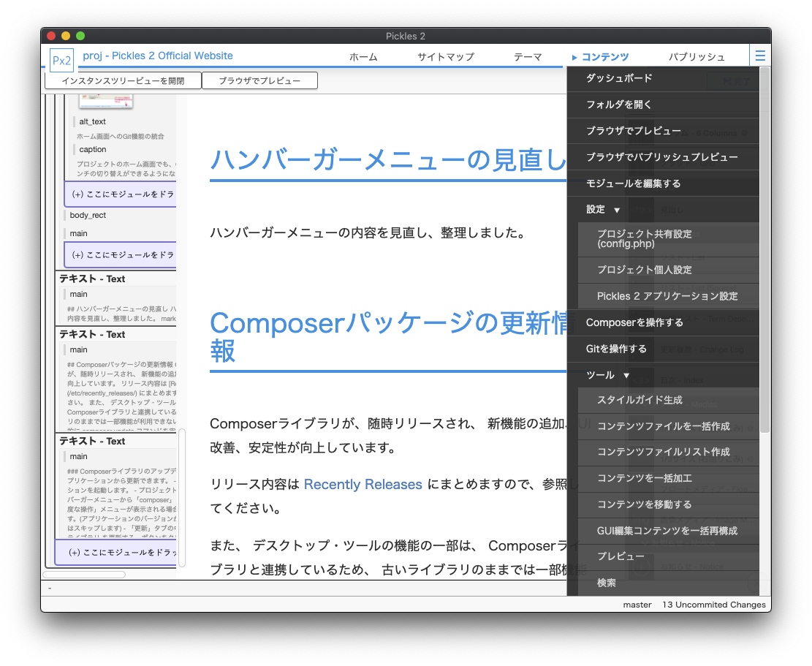Screen dimensions: 812x666
Task: Choose ダッシュボード from the menu
Action: (619, 78)
